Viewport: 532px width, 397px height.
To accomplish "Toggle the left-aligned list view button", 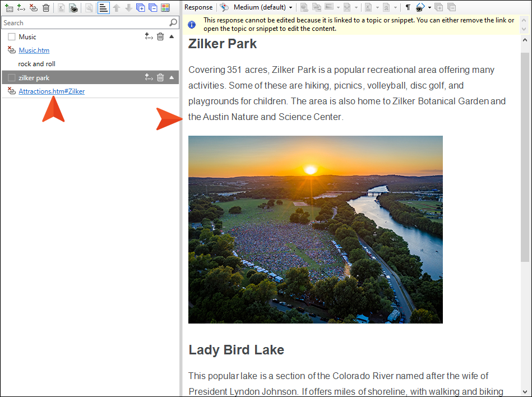I will pyautogui.click(x=104, y=7).
